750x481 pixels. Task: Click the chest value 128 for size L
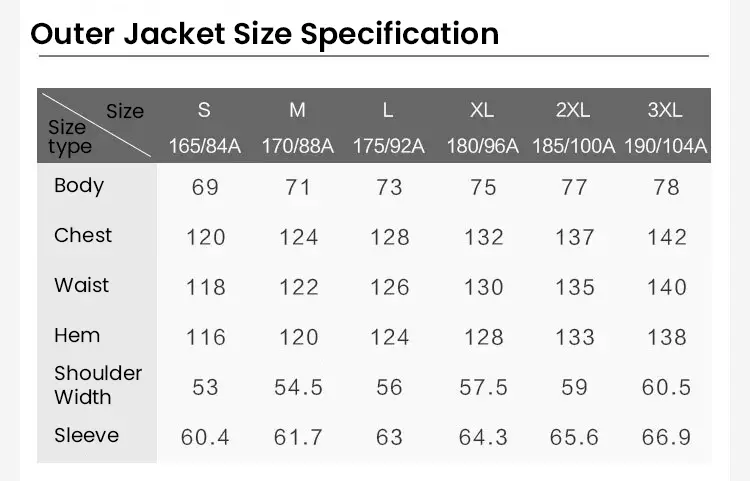[390, 237]
